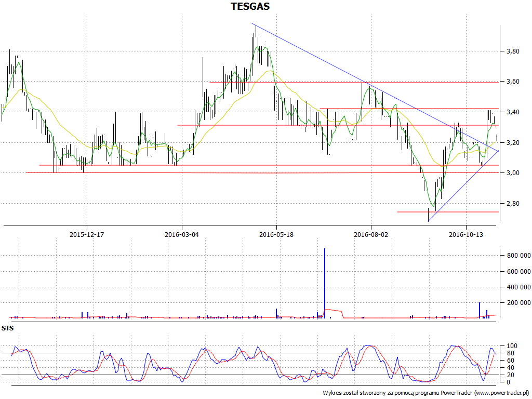This screenshot has width=532, height=399.
Task: Select the 2015-12-17 date label
Action: (87, 234)
